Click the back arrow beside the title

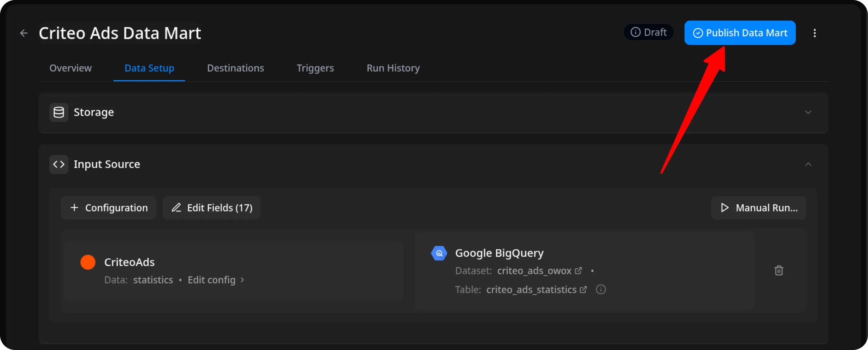24,33
